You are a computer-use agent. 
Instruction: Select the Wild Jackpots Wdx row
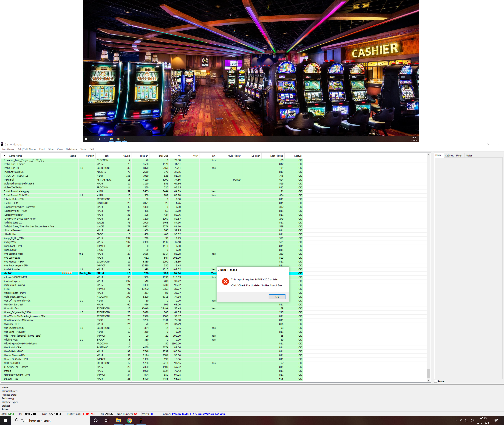[x=152, y=328]
